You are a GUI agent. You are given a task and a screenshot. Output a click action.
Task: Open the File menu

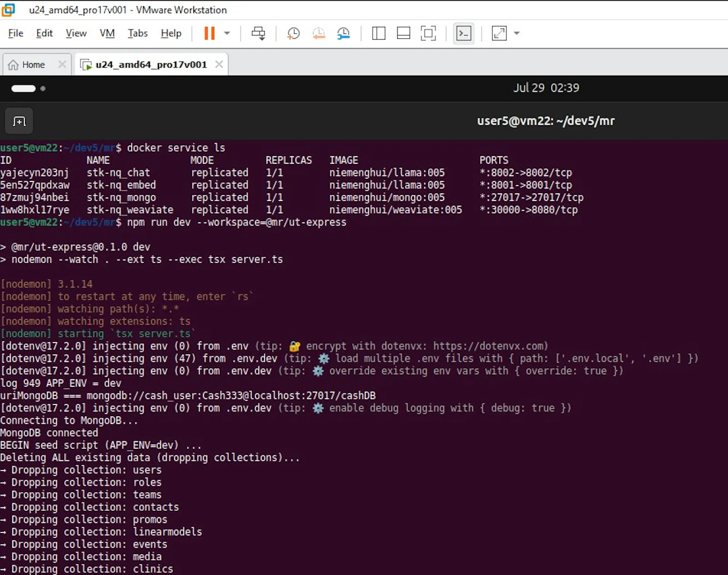[15, 33]
